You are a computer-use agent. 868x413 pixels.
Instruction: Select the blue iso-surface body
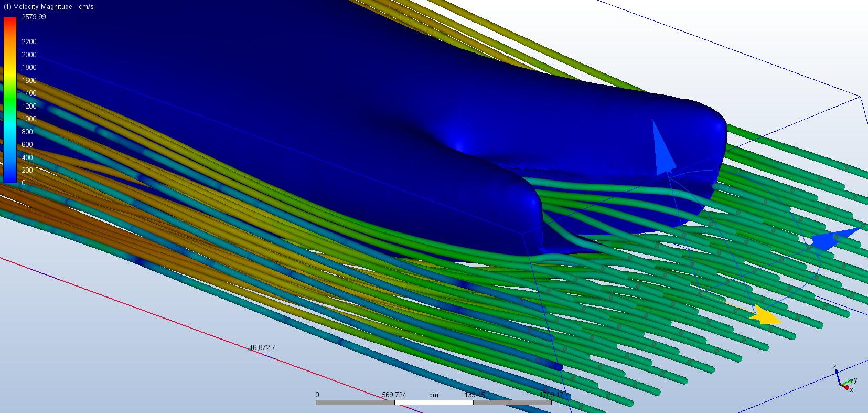click(x=336, y=126)
